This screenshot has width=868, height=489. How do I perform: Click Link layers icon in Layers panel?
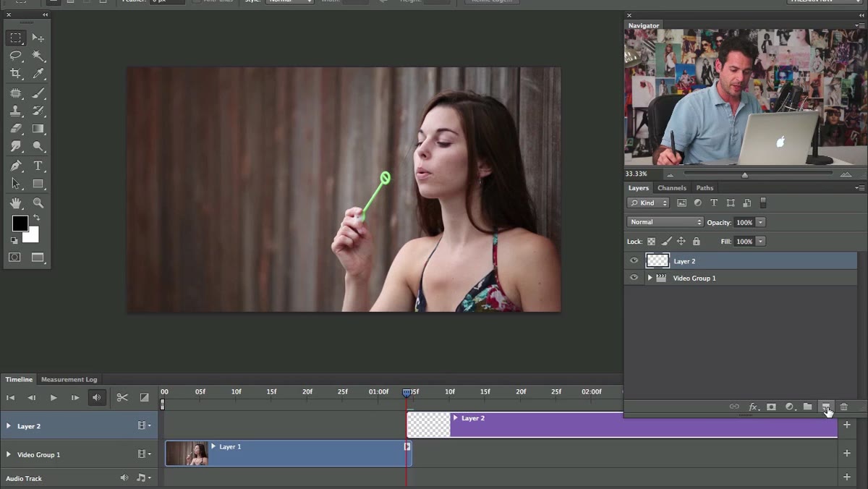734,407
